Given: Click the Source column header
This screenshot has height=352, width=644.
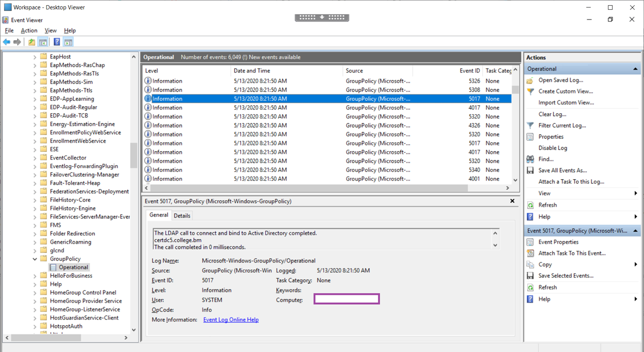Looking at the screenshot, I should (378, 71).
